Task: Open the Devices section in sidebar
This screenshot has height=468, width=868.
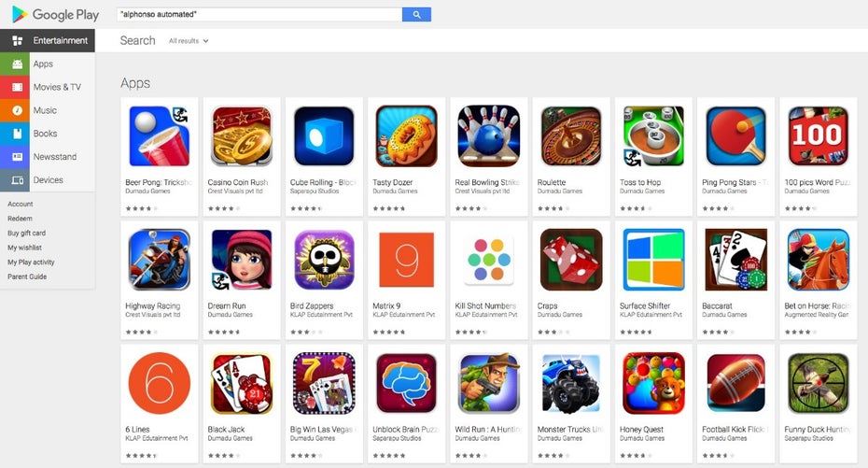Action: [48, 180]
